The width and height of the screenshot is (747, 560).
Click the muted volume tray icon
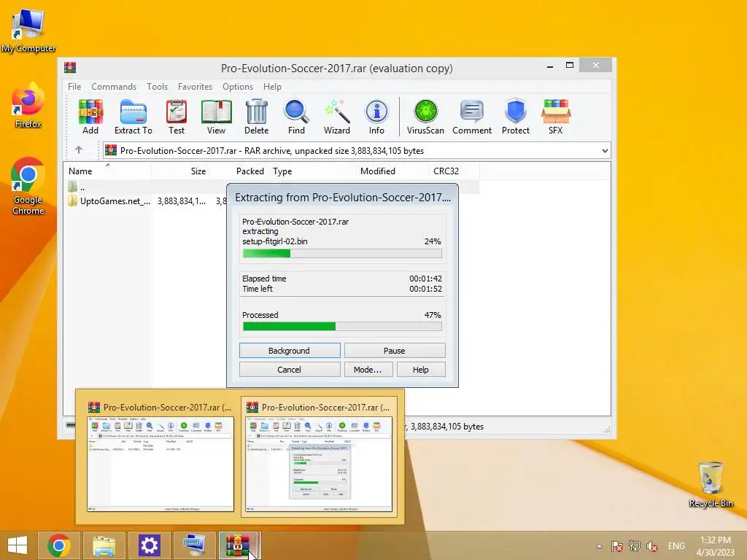click(x=652, y=546)
